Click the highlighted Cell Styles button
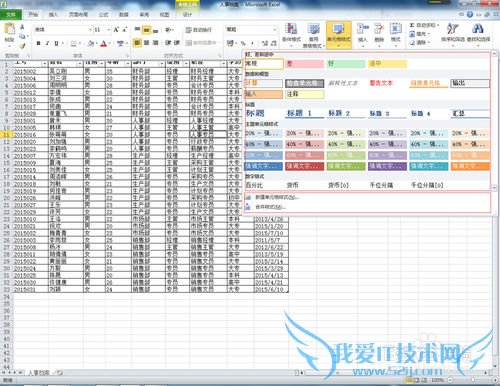500x386 pixels. tap(339, 35)
